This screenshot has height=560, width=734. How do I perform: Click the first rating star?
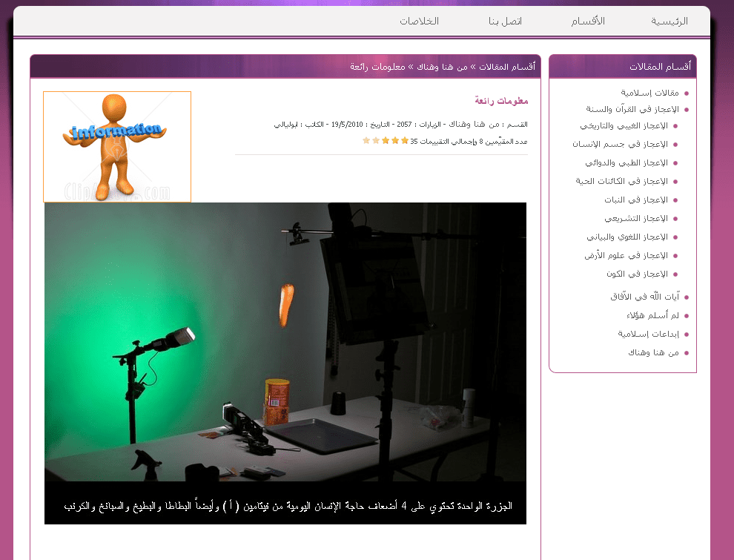[x=406, y=141]
